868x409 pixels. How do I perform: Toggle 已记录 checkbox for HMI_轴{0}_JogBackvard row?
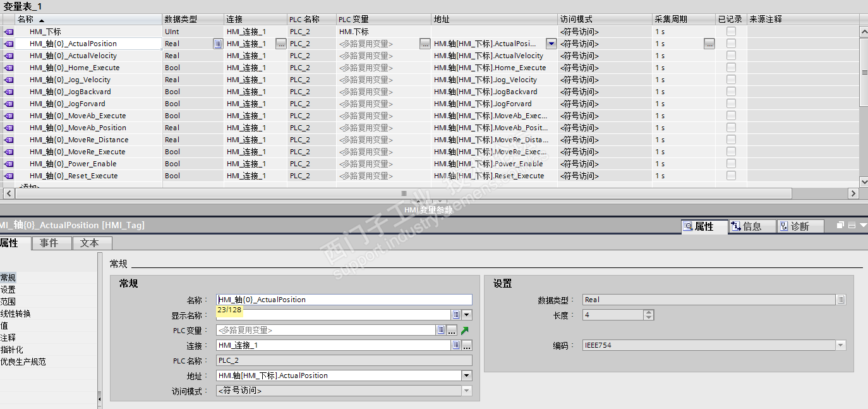(x=731, y=92)
